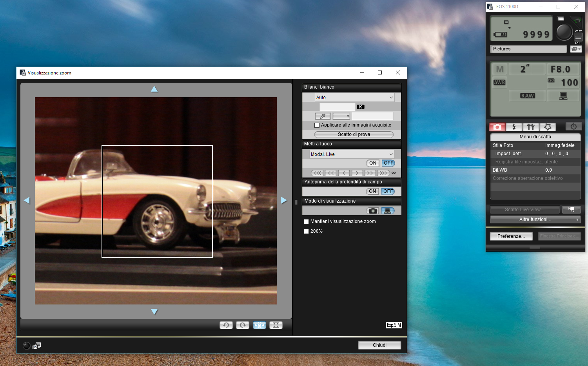Expand the Altre funzioni dropdown

pos(535,219)
